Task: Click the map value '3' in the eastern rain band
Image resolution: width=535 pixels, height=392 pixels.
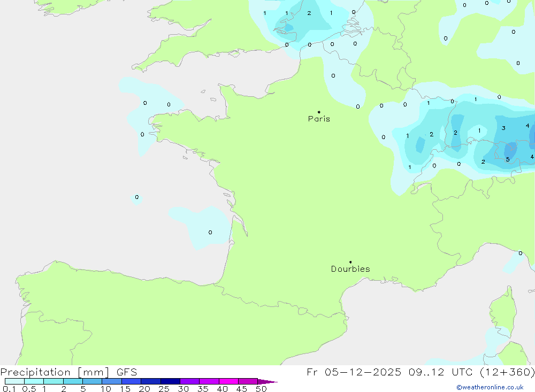Action: pos(503,128)
